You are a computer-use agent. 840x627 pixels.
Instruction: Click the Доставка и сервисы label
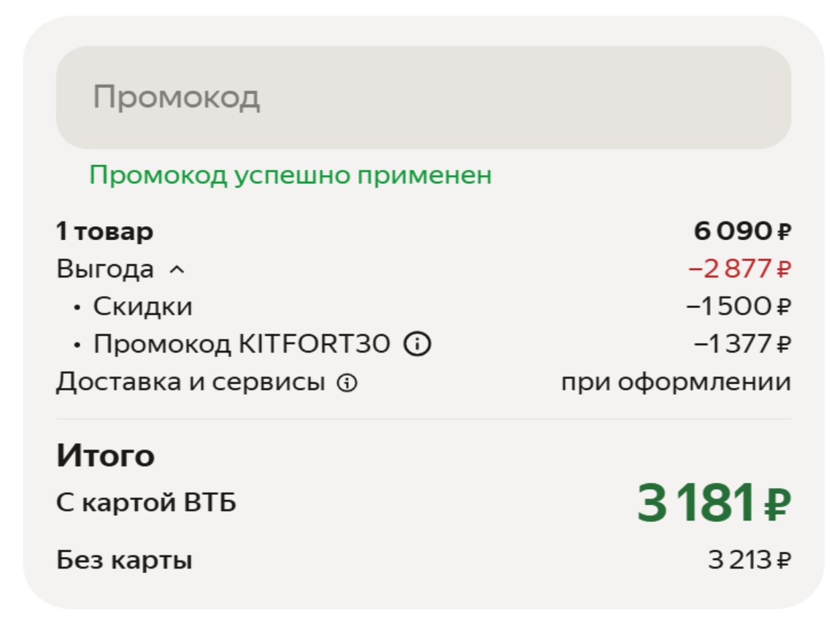pyautogui.click(x=190, y=382)
